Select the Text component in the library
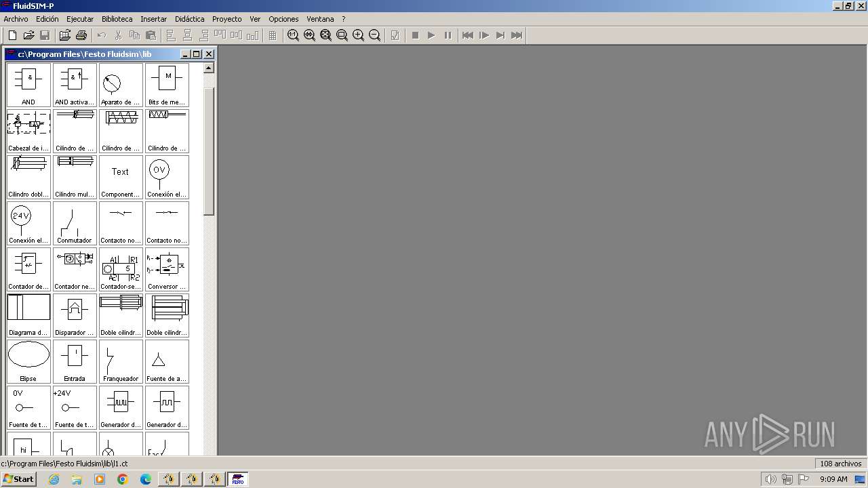Image resolution: width=868 pixels, height=488 pixels. (x=121, y=178)
